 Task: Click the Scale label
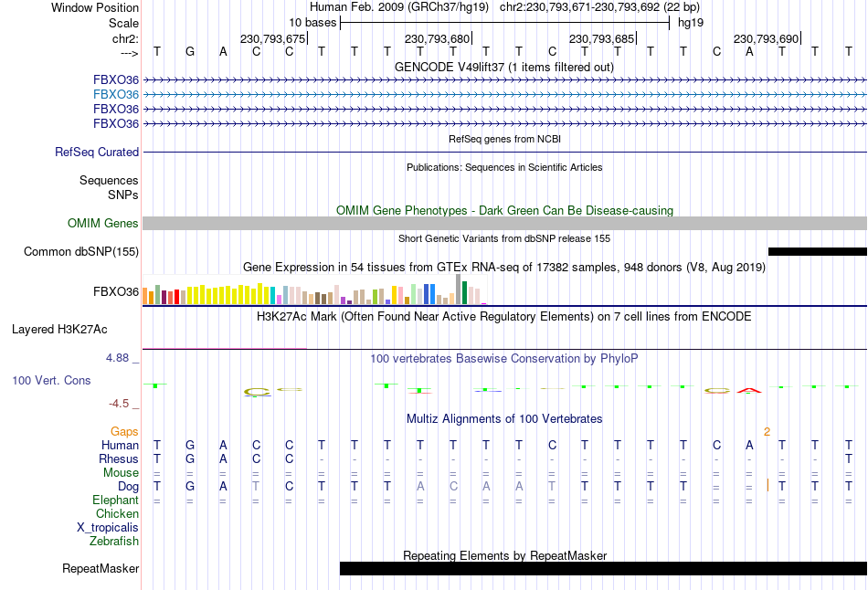123,23
